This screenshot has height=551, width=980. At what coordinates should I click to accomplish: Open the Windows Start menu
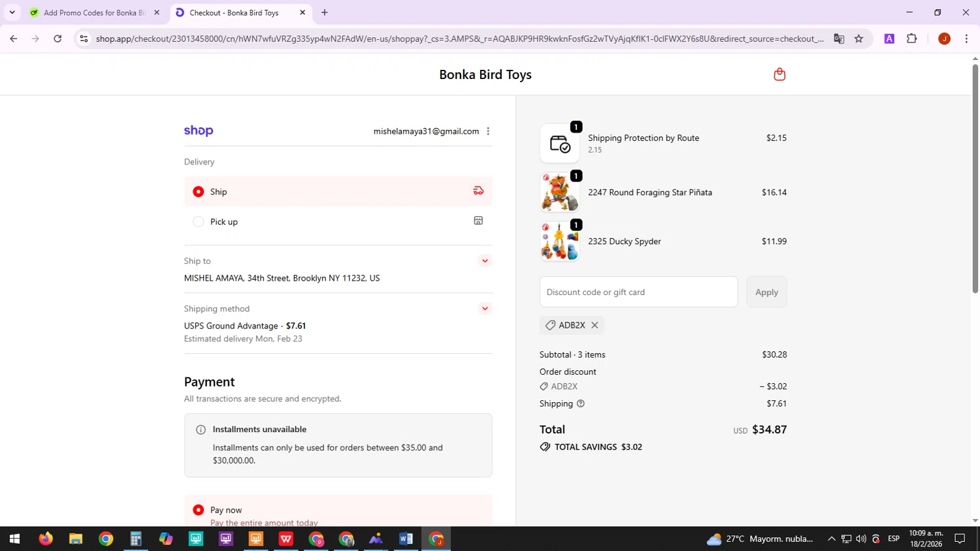(x=14, y=539)
